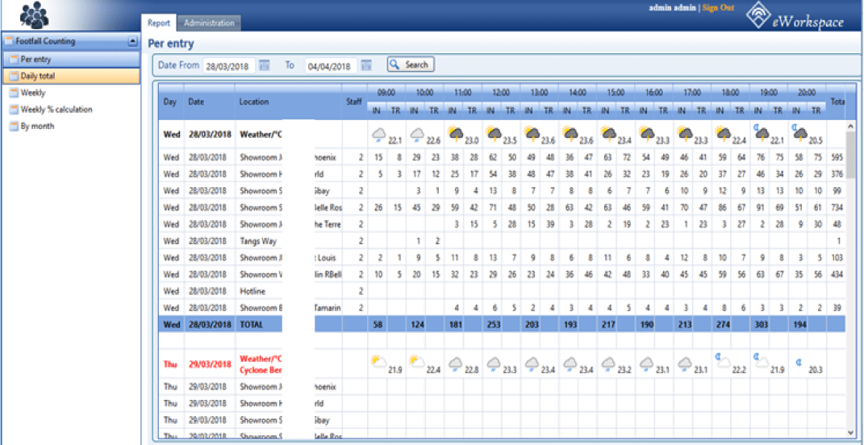Image resolution: width=868 pixels, height=445 pixels.
Task: Click the eWorkspace logo
Action: tap(795, 16)
